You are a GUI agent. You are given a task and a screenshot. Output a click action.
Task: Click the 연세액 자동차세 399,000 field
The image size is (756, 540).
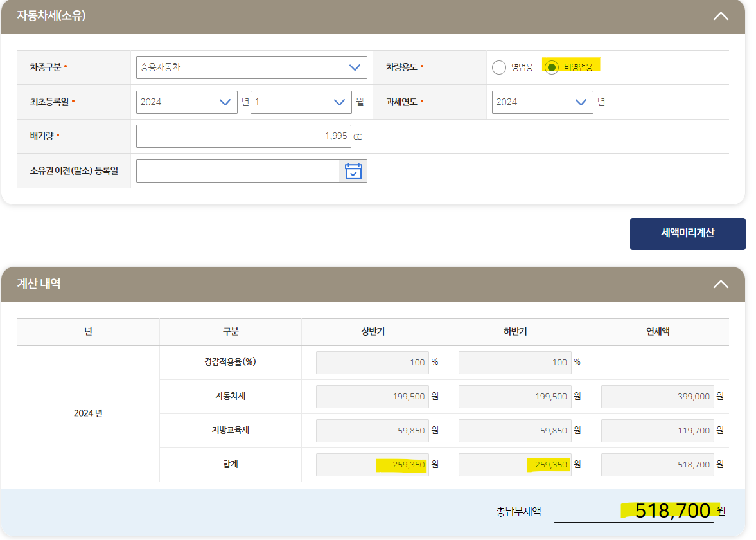click(657, 397)
